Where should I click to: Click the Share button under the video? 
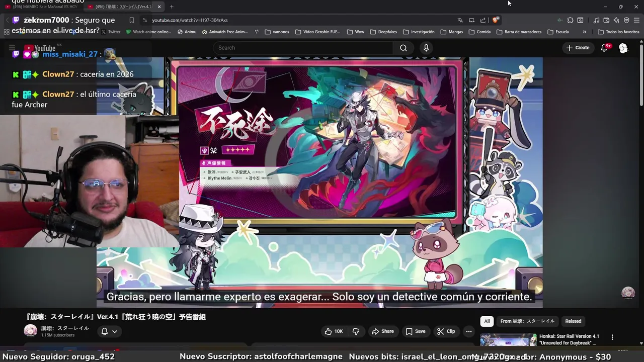(x=382, y=331)
